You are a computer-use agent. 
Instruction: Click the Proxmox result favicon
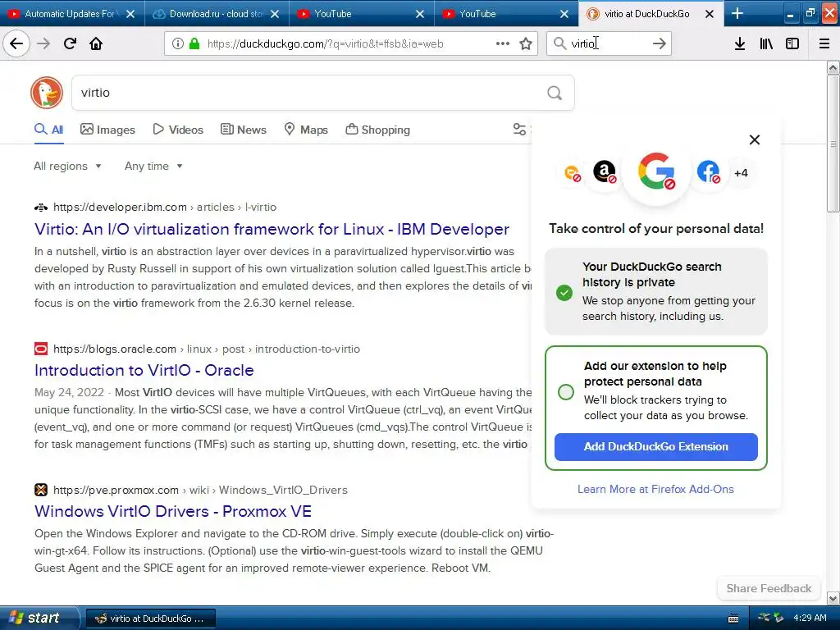(x=41, y=490)
